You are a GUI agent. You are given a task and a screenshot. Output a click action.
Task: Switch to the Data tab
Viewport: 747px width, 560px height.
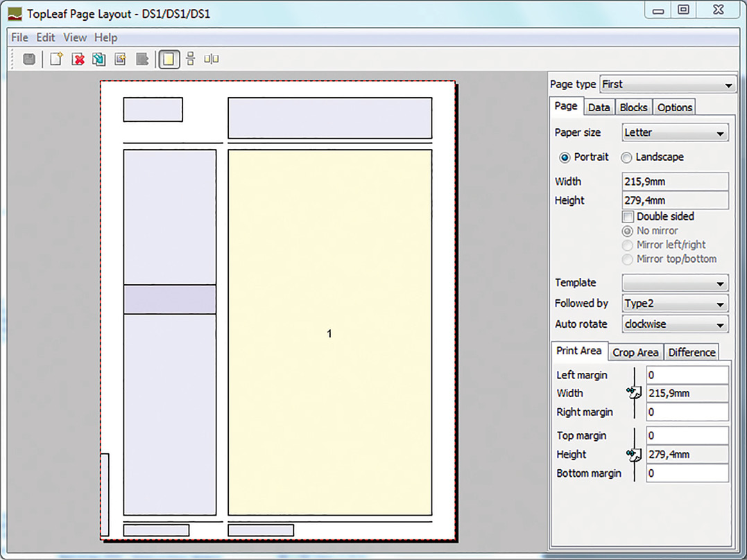(x=599, y=107)
